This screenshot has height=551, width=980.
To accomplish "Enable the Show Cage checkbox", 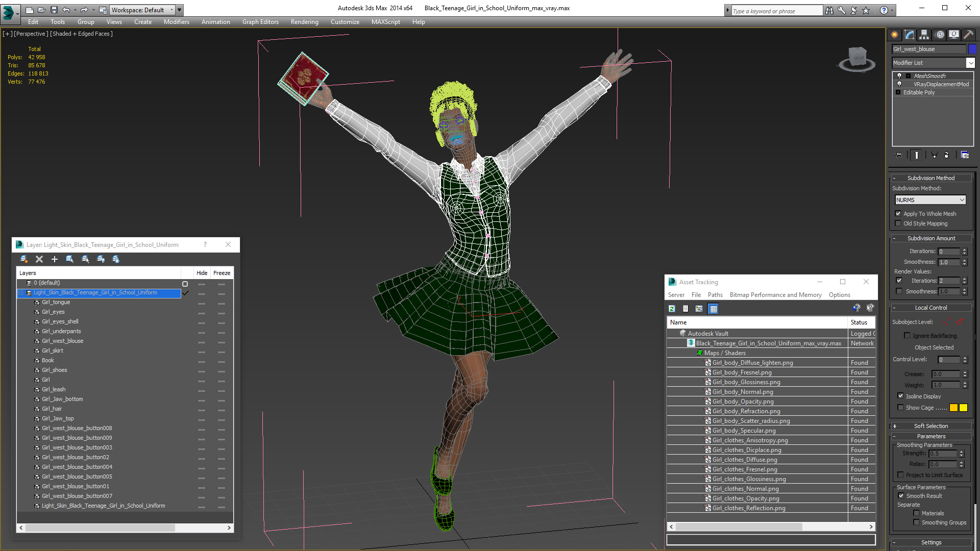I will pyautogui.click(x=901, y=407).
